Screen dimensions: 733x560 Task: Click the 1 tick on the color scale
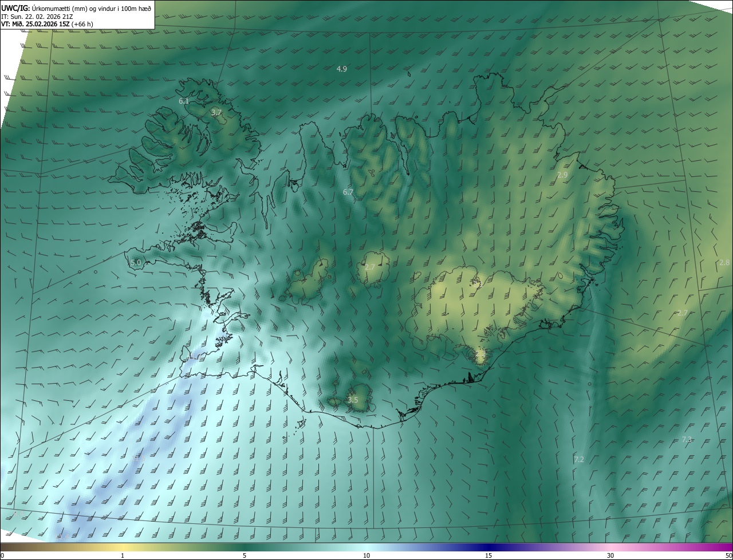[x=123, y=555]
